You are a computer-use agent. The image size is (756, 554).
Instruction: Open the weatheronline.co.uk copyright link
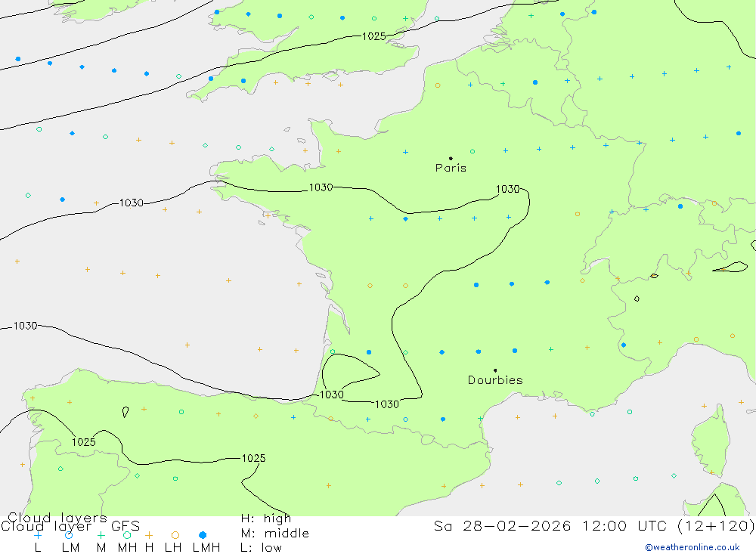coord(692,547)
